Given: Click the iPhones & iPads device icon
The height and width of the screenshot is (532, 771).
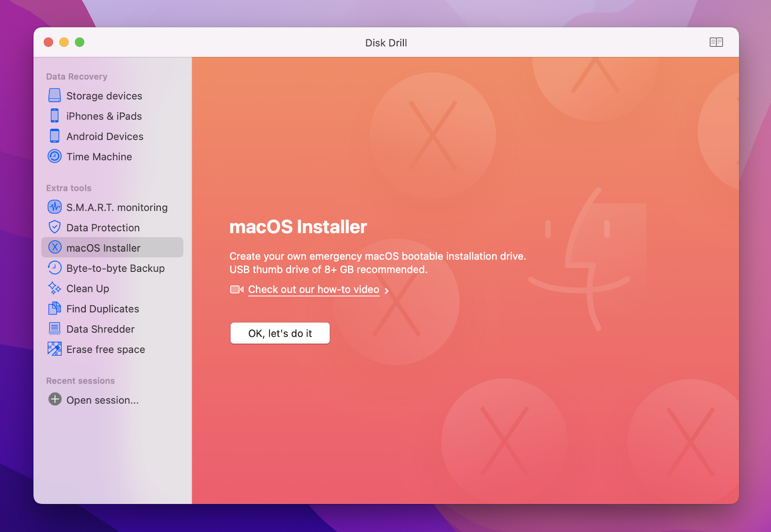Looking at the screenshot, I should click(x=54, y=116).
